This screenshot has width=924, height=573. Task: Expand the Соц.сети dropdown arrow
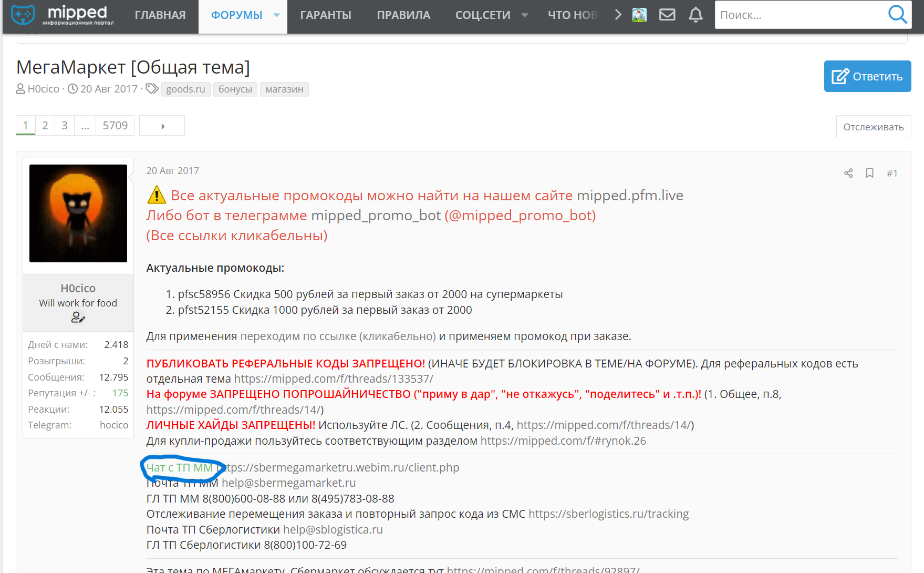tap(524, 15)
